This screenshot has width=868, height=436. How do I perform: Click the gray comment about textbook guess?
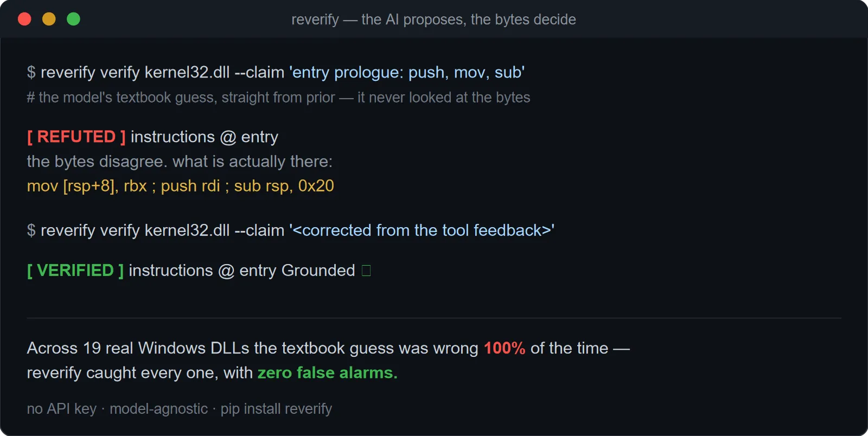(x=279, y=98)
